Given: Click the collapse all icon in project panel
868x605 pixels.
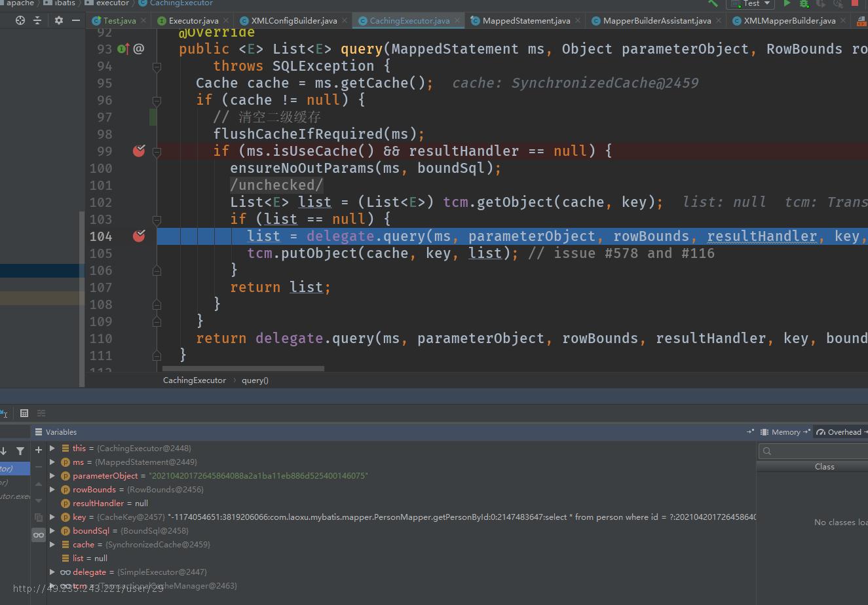Looking at the screenshot, I should [37, 20].
